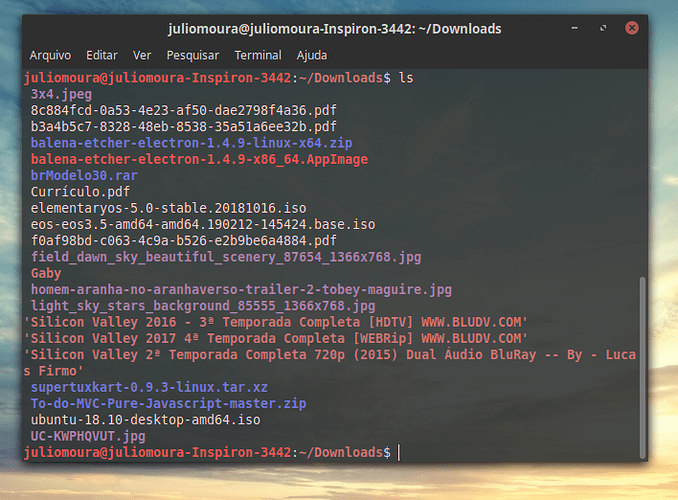Click To-do-MVC-Pure-Javascript-master.zip
Viewport: 678px width, 500px height.
pyautogui.click(x=168, y=404)
